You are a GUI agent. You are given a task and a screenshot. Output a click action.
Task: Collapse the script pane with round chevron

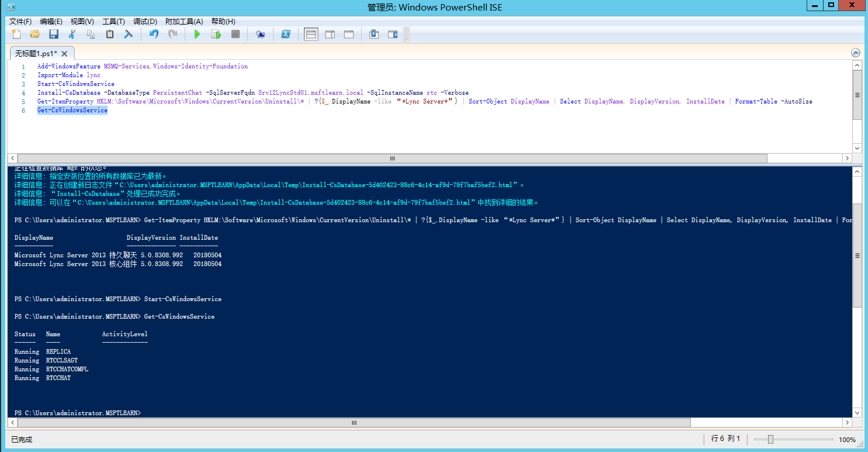pos(856,53)
